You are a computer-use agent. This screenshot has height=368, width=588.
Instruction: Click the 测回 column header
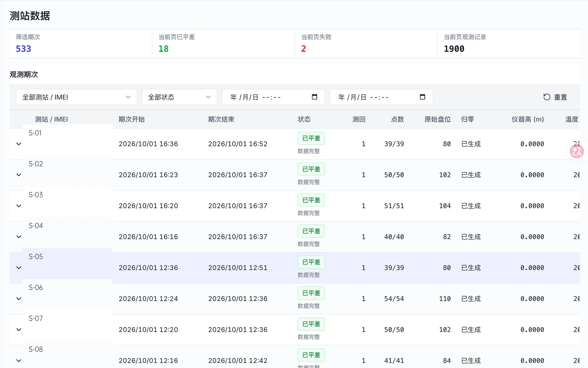pyautogui.click(x=359, y=119)
